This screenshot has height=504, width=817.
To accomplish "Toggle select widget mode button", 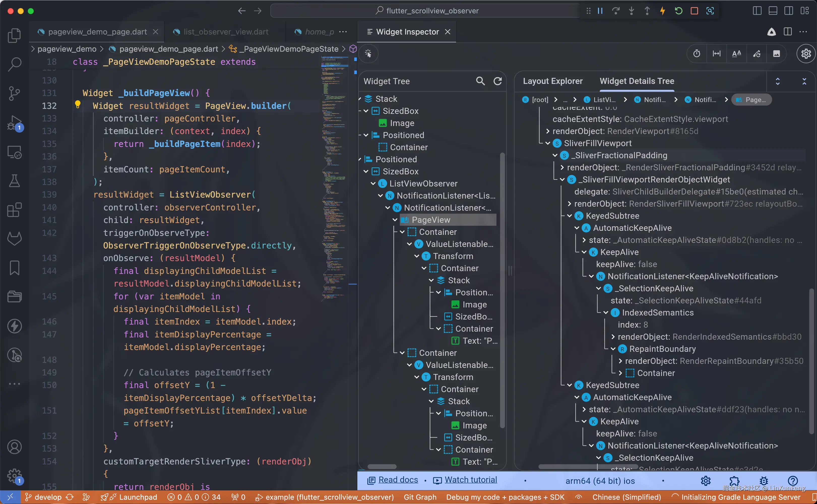I will tap(368, 54).
